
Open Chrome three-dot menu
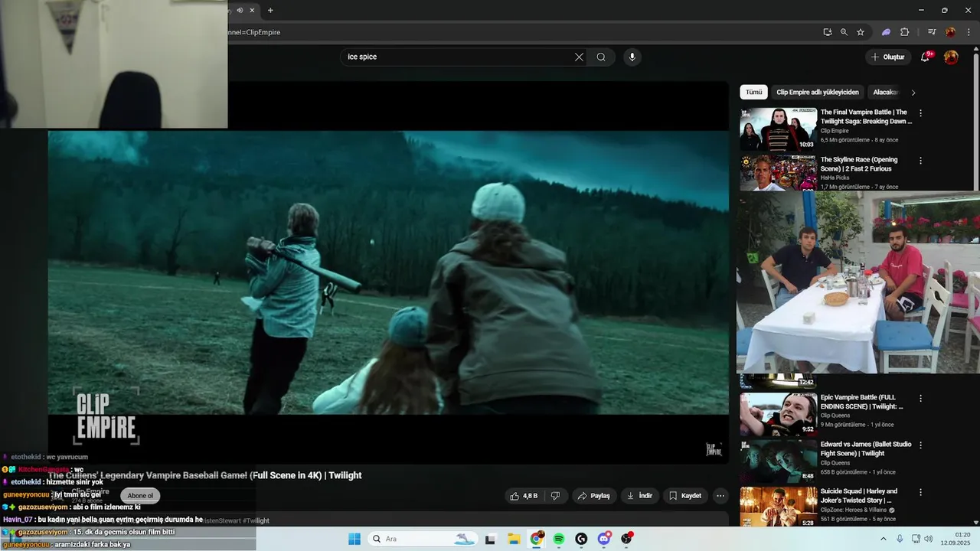click(967, 32)
